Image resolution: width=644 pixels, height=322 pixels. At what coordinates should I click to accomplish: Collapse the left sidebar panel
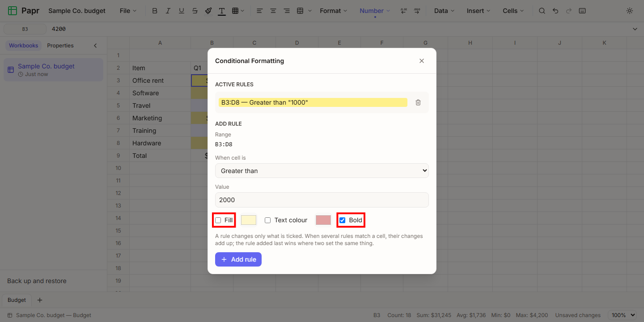pos(95,46)
